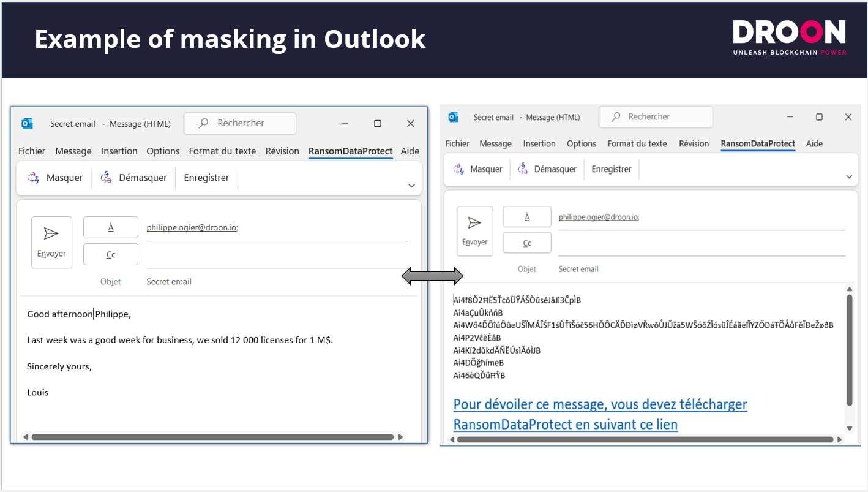This screenshot has height=492, width=868.
Task: Open the "Pour dévoiler ce message" download link
Action: point(600,414)
